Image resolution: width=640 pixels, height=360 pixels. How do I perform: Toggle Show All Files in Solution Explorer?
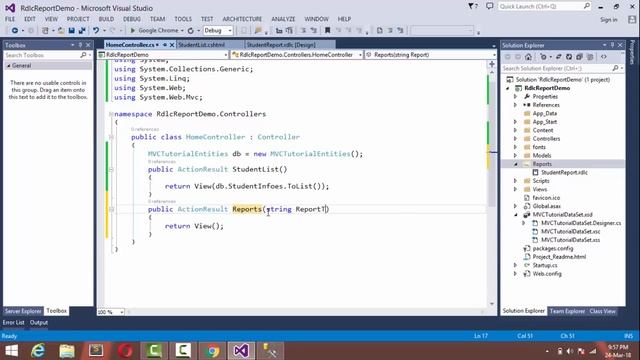589,57
